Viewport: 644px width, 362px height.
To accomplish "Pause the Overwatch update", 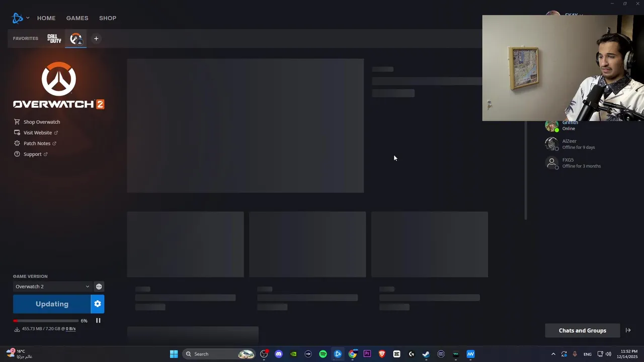I will 98,320.
